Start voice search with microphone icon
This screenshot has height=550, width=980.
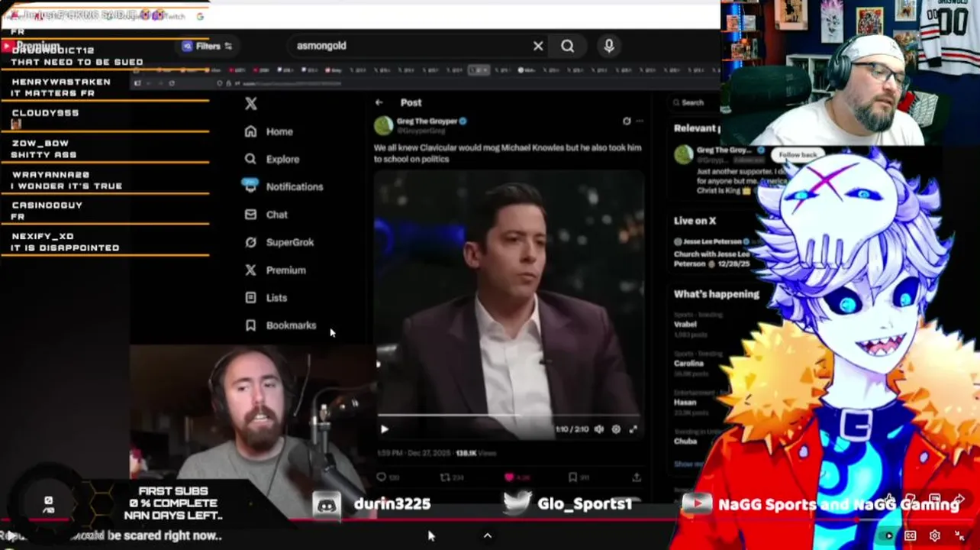(608, 46)
